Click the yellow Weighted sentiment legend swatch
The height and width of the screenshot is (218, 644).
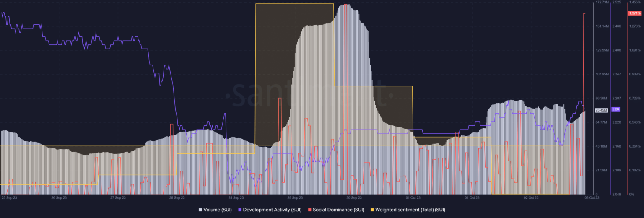(x=372, y=210)
